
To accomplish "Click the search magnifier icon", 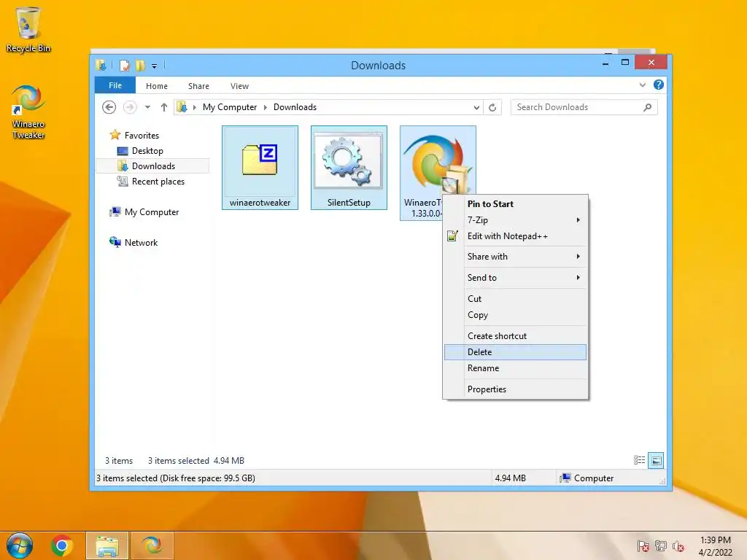I will click(x=647, y=107).
